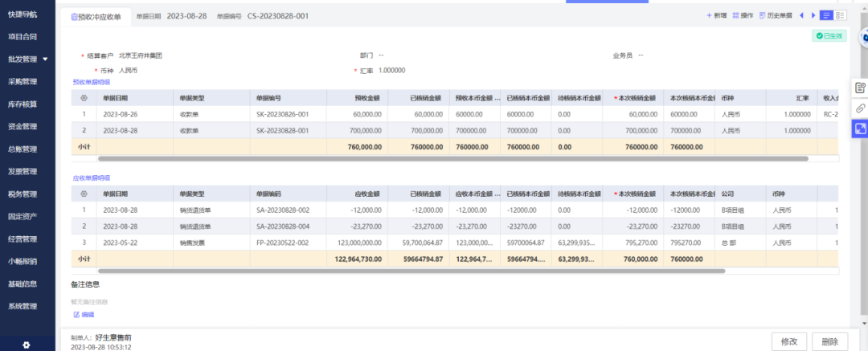
Task: Click the 删除 button
Action: [x=829, y=341]
